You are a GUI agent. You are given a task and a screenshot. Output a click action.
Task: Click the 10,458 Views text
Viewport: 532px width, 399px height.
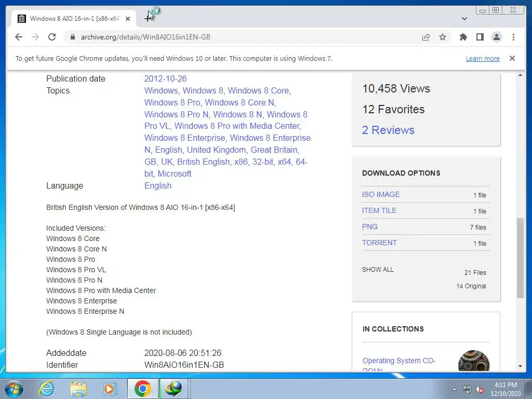tap(396, 88)
